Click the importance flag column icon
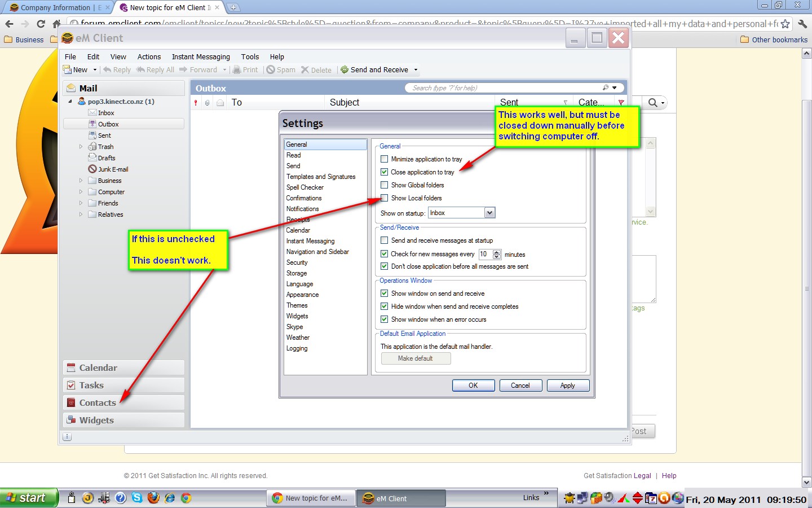This screenshot has width=812, height=508. 196,103
